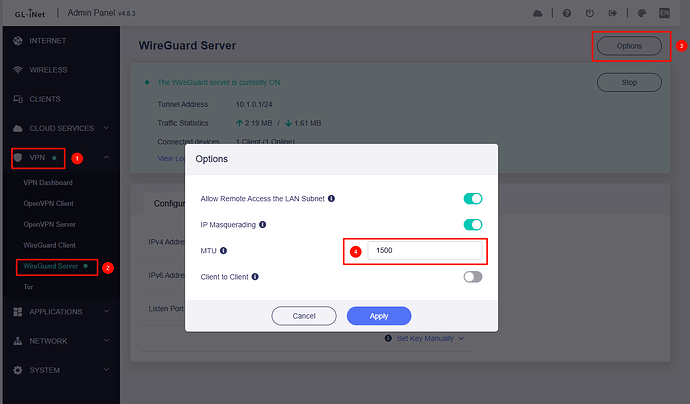
Task: Expand the Applications sidebar section
Action: [x=107, y=312]
